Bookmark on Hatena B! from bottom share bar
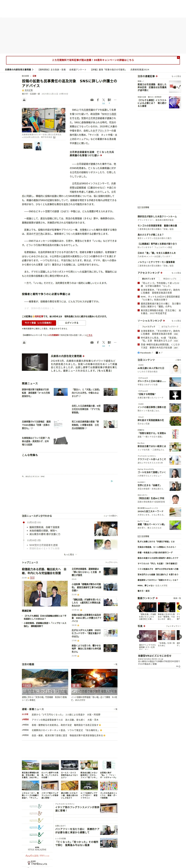186x868 pixels. (109, 342)
